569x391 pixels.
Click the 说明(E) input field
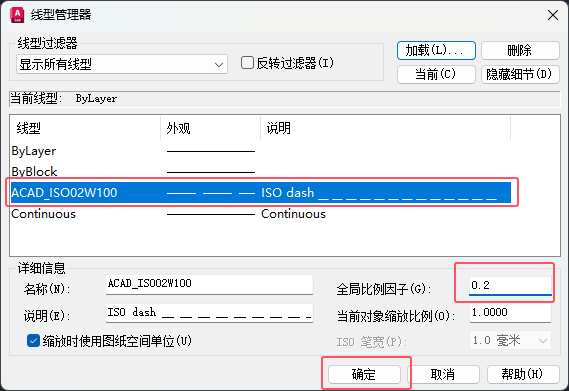click(209, 313)
